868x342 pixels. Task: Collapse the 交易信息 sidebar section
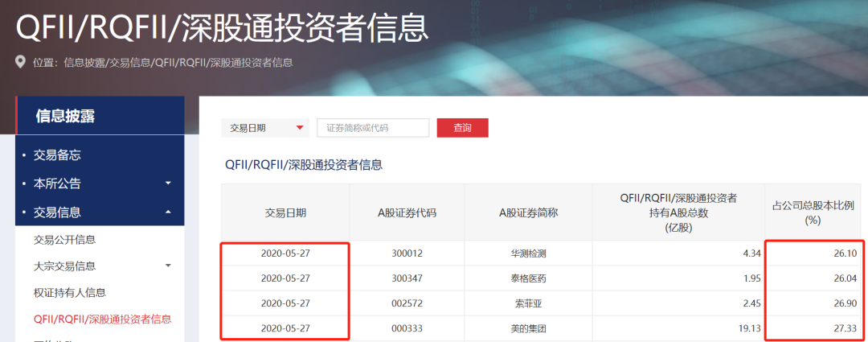tap(168, 212)
